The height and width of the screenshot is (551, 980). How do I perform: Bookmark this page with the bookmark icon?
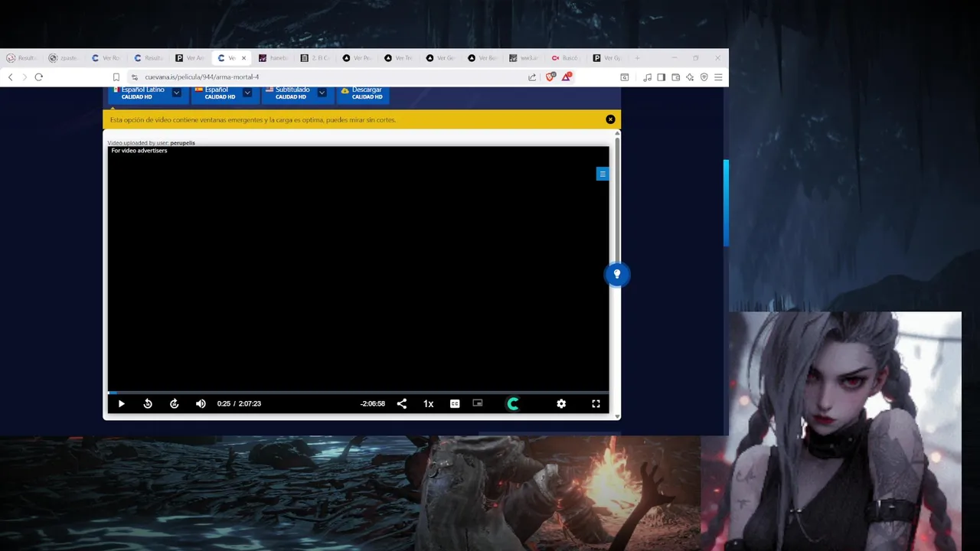(x=116, y=77)
